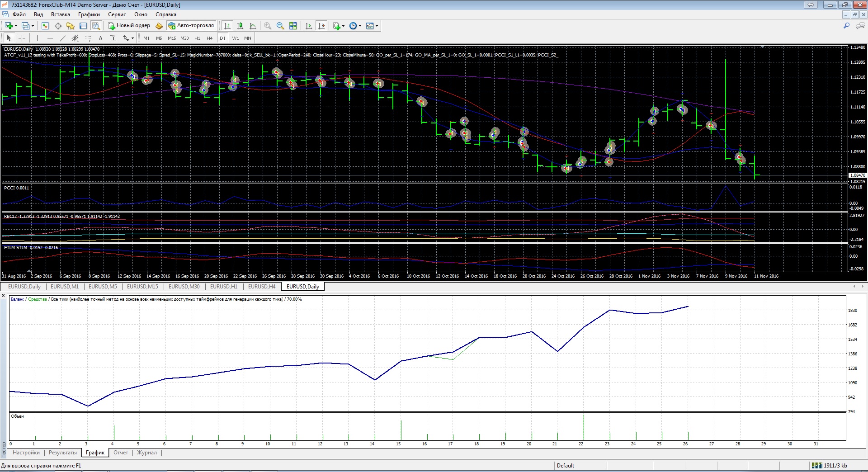Pick the Fibonacci retracement drawing tool

[x=88, y=38]
